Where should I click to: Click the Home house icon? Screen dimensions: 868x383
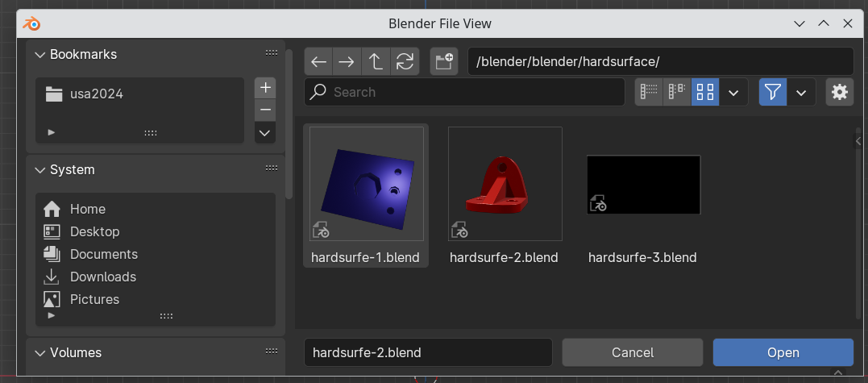(x=52, y=209)
